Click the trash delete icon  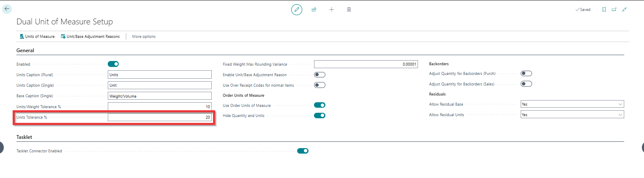tap(349, 9)
